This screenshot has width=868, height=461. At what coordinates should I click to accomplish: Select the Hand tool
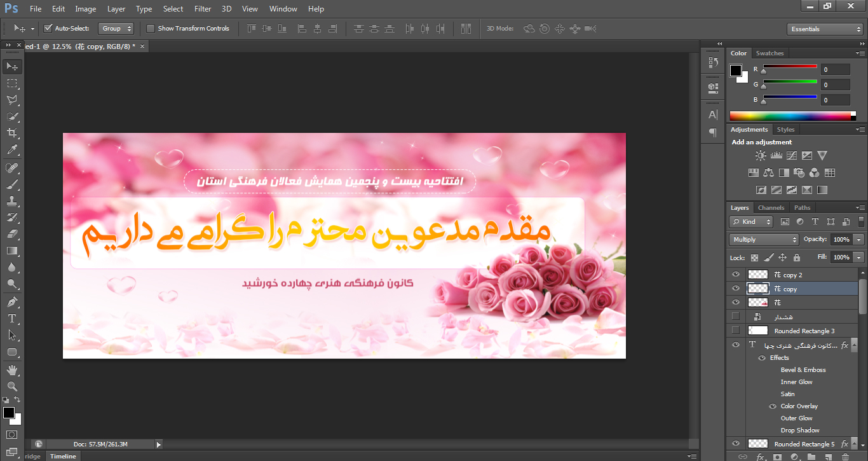[12, 369]
